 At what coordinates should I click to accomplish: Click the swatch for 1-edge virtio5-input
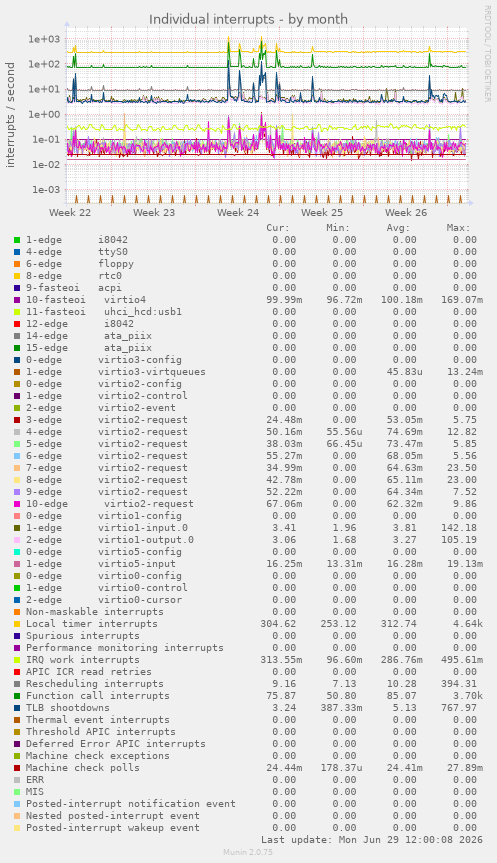pyautogui.click(x=17, y=564)
